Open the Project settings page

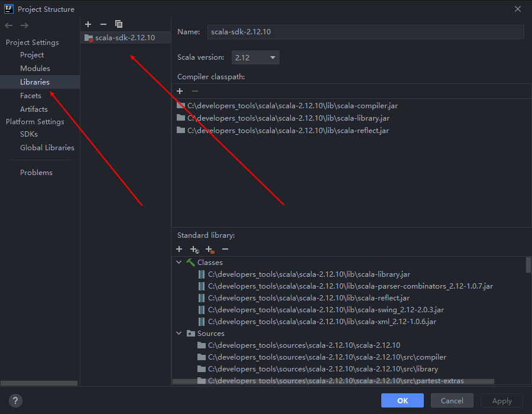(x=32, y=55)
